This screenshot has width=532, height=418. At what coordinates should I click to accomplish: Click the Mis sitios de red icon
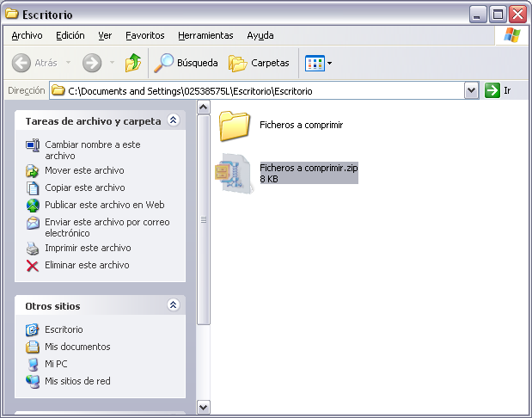coord(33,382)
